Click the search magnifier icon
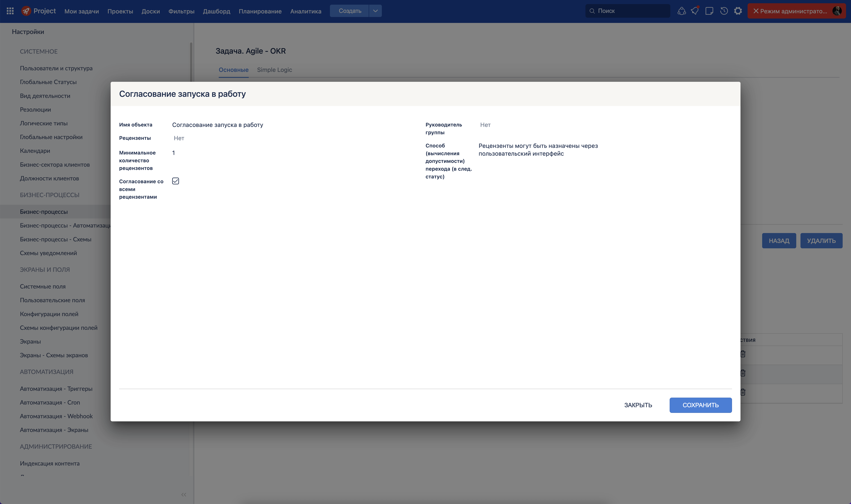The image size is (851, 504). pyautogui.click(x=592, y=11)
